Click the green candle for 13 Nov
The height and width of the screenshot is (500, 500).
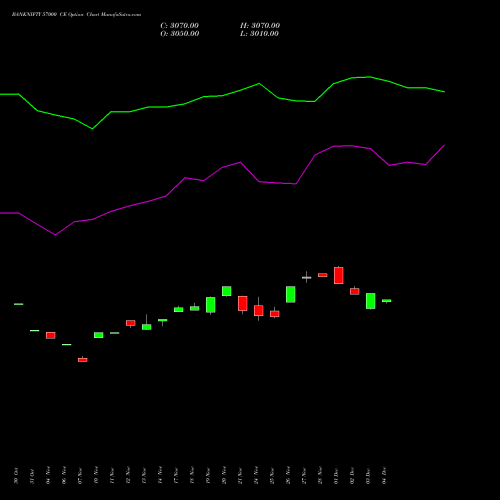[x=147, y=327]
